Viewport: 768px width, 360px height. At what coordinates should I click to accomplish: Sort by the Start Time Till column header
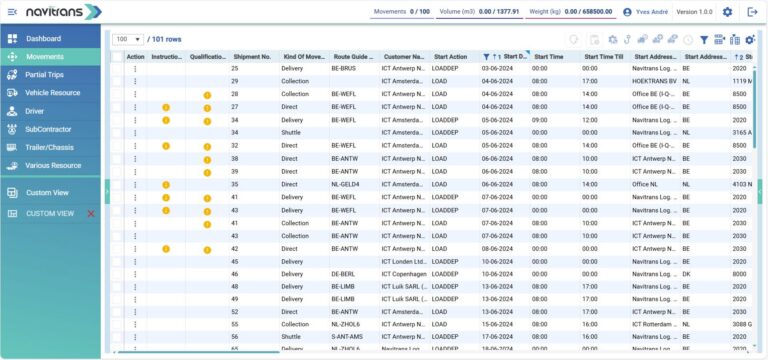pyautogui.click(x=604, y=57)
